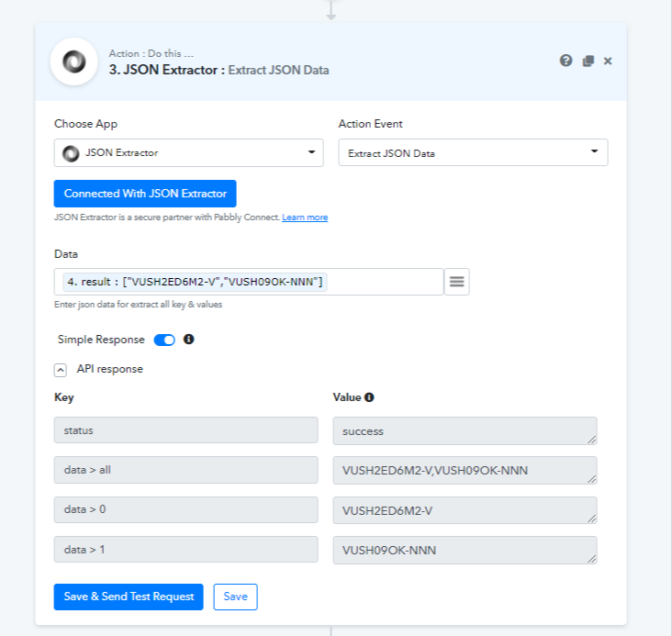Collapse the API response section
This screenshot has height=636, width=672.
tap(61, 370)
